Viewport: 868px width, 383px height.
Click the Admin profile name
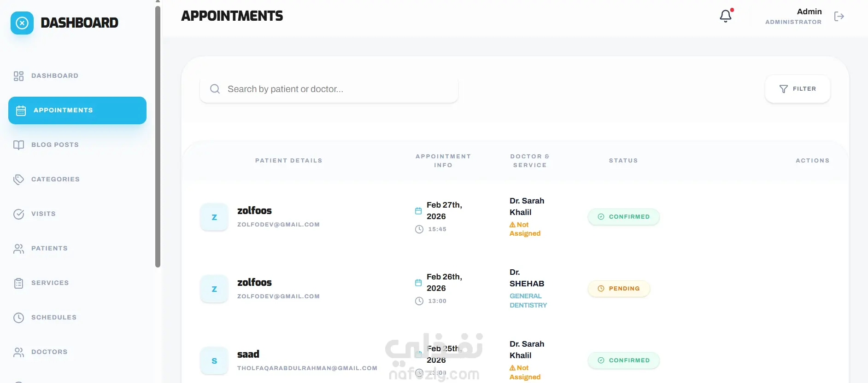click(x=809, y=12)
